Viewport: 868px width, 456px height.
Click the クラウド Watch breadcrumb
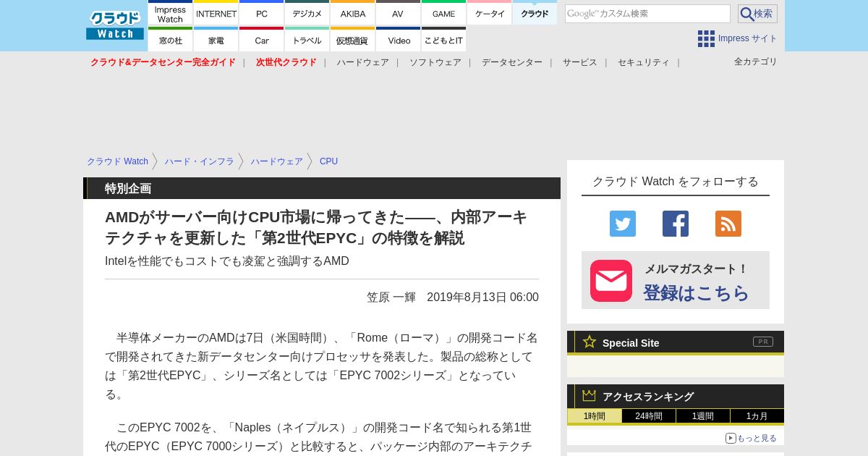[117, 161]
